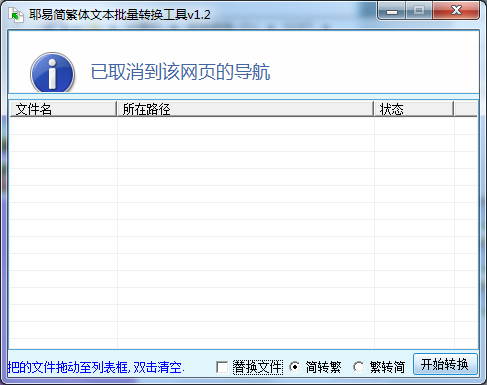Click the disabled maximize button

pyautogui.click(x=419, y=11)
